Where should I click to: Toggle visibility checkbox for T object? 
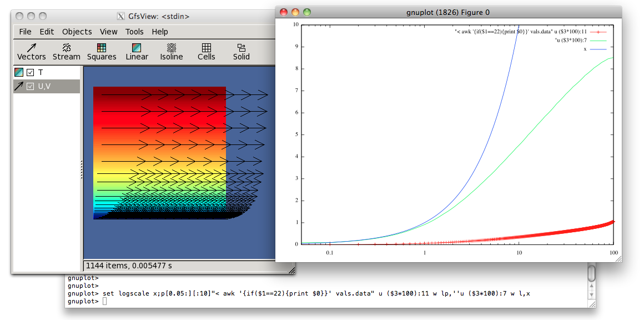pyautogui.click(x=30, y=73)
